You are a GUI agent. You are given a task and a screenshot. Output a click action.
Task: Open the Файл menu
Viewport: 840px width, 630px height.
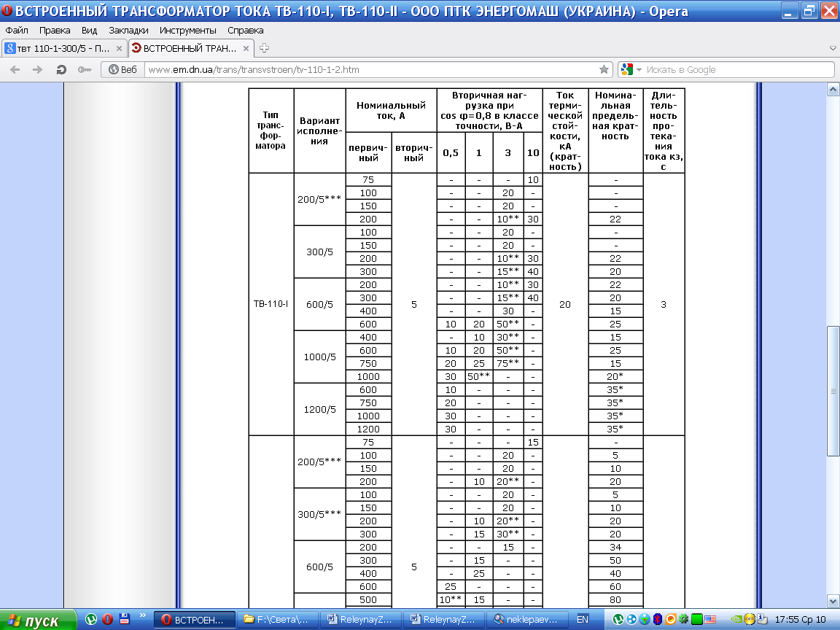click(17, 31)
